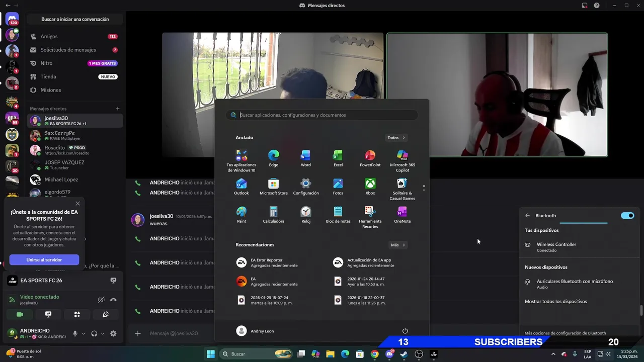Open Andrey Leon user account menu
Image resolution: width=644 pixels, height=362 pixels.
point(256,331)
